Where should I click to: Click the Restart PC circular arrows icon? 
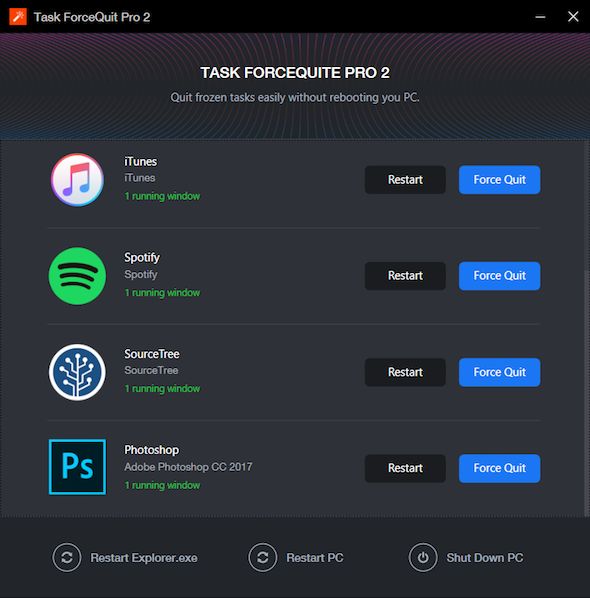pyautogui.click(x=262, y=558)
